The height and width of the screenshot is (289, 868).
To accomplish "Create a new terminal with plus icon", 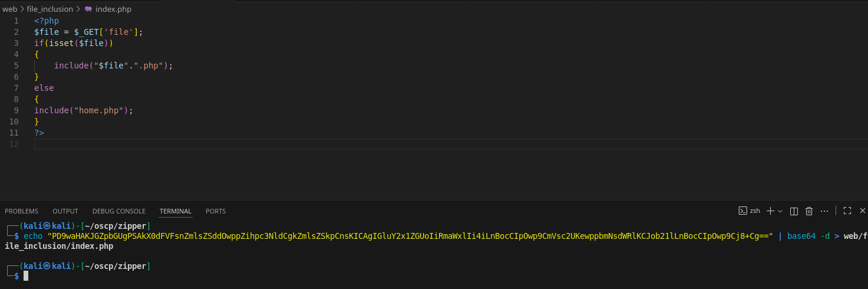I will click(x=770, y=211).
